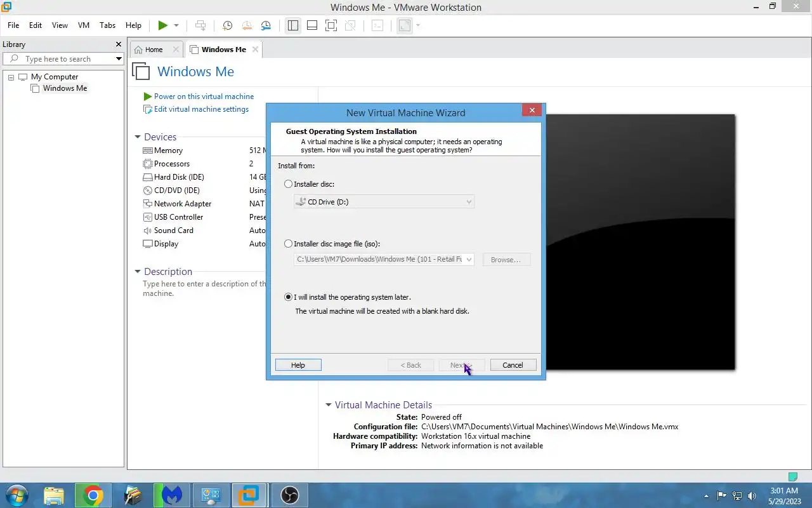This screenshot has height=508, width=812.
Task: Open the Edit menu
Action: (36, 25)
